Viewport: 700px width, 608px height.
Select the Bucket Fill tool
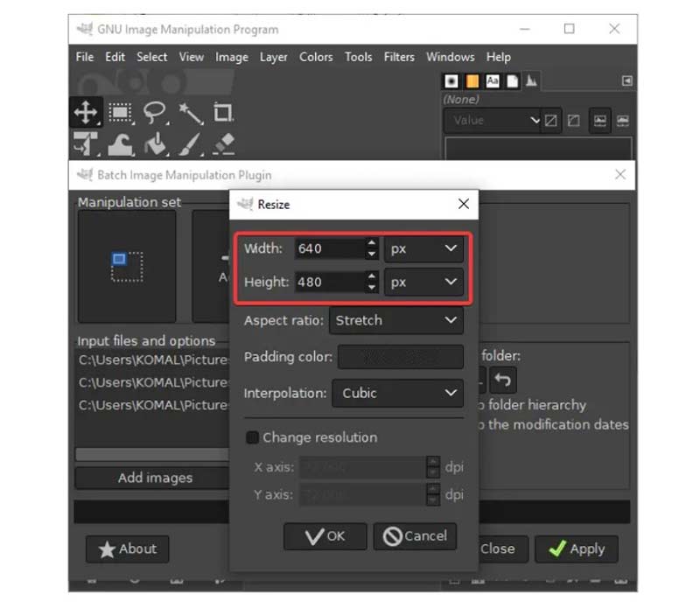tap(155, 144)
